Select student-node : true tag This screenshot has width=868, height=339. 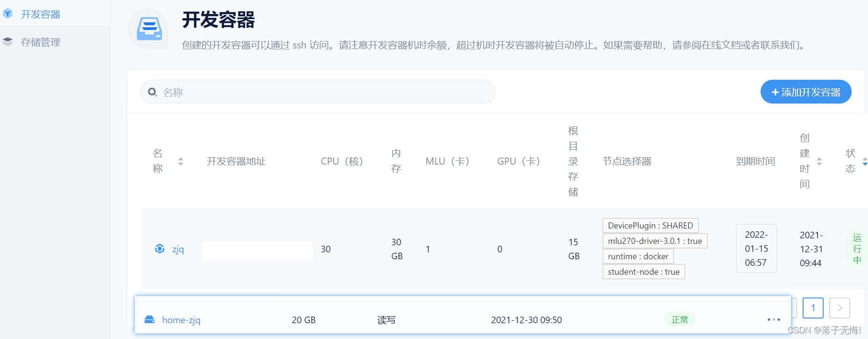point(644,272)
